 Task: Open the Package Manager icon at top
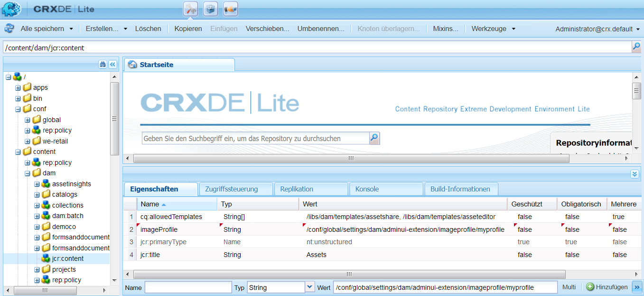pos(210,9)
